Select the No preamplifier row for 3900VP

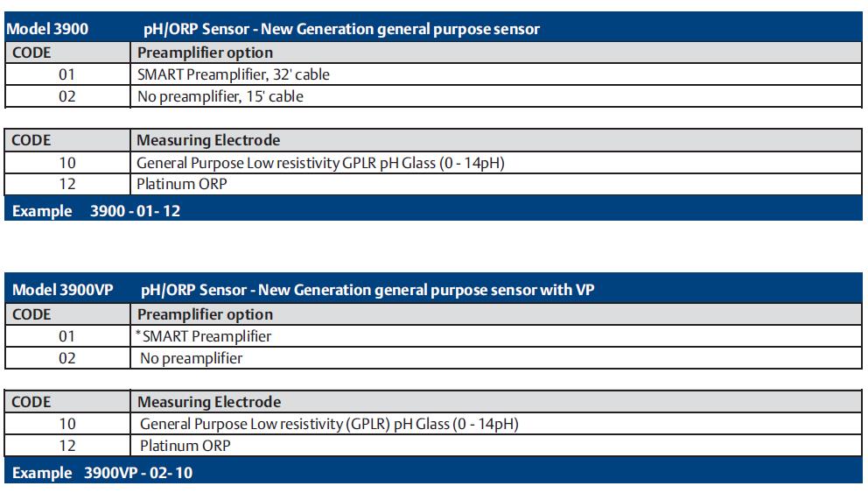coord(433,358)
